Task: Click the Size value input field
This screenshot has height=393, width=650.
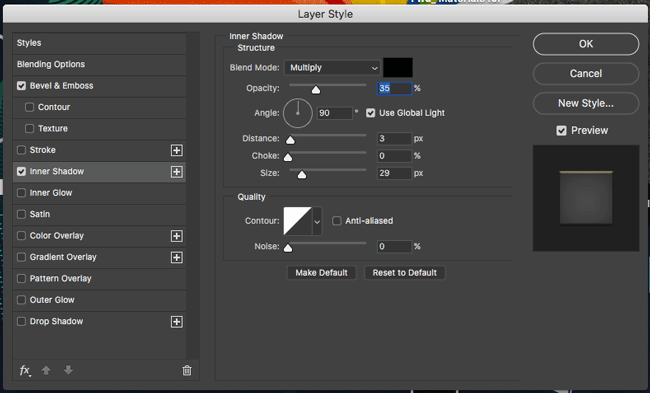Action: coord(394,173)
